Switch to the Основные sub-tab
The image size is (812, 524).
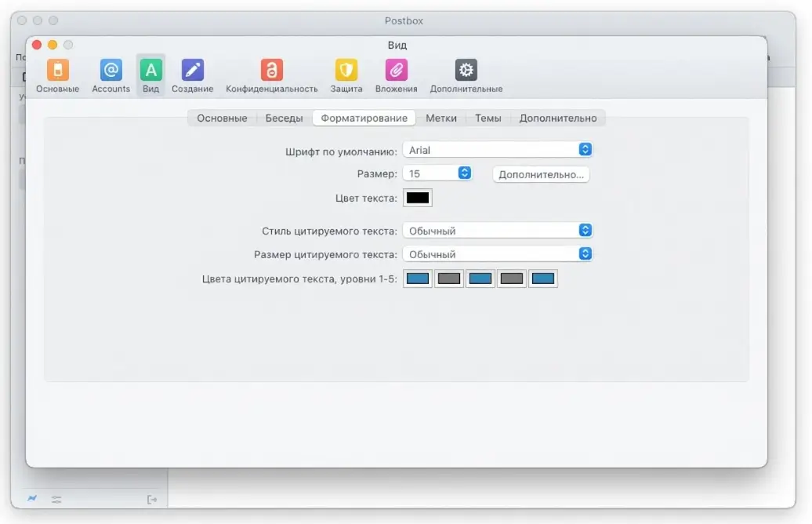click(x=222, y=118)
